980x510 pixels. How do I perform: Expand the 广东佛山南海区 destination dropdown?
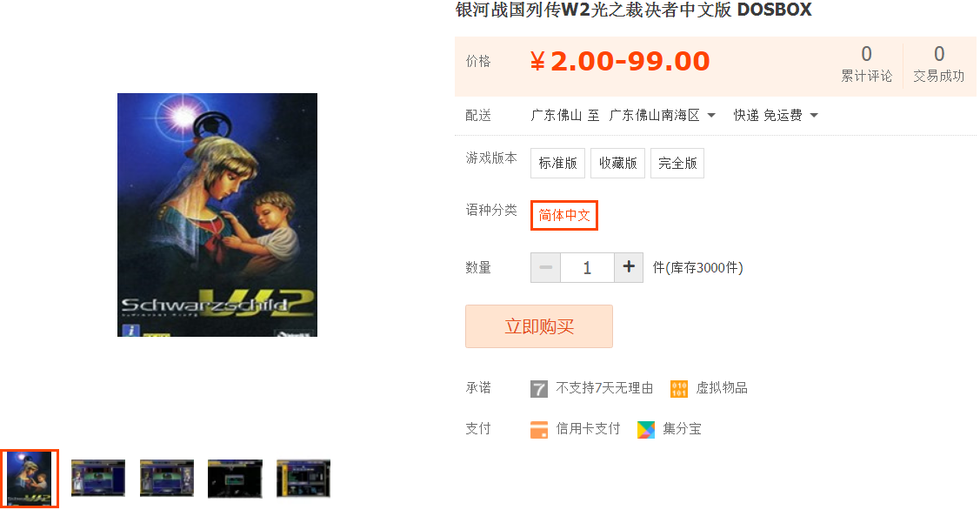pyautogui.click(x=662, y=115)
